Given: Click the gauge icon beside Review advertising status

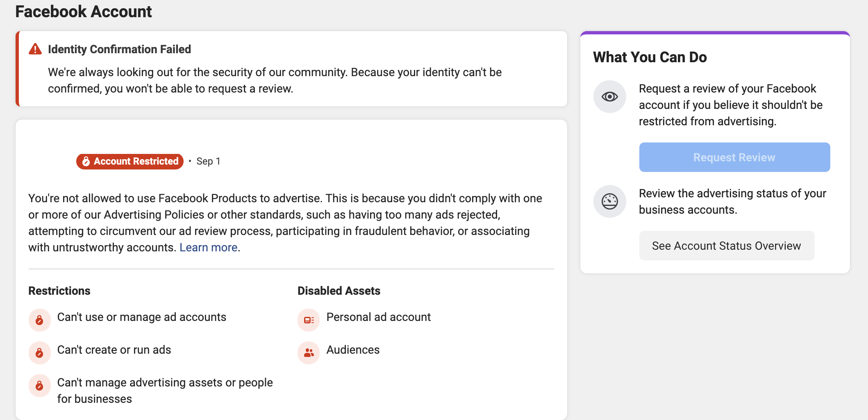Looking at the screenshot, I should [610, 201].
